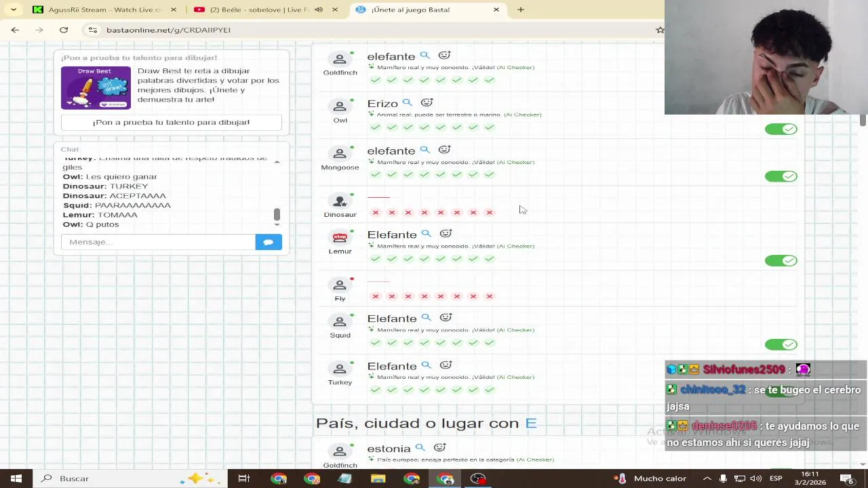
Task: Open Mucho calor weather widget
Action: click(652, 479)
